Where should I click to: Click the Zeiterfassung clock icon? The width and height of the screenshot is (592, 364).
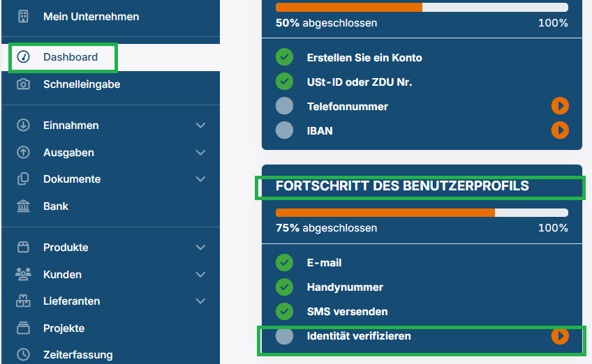[23, 355]
